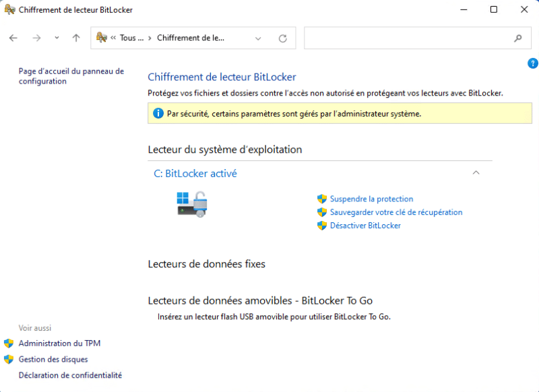This screenshot has height=392, width=539.
Task: Click the 'Tous' breadcrumb in address bar
Action: [x=131, y=38]
